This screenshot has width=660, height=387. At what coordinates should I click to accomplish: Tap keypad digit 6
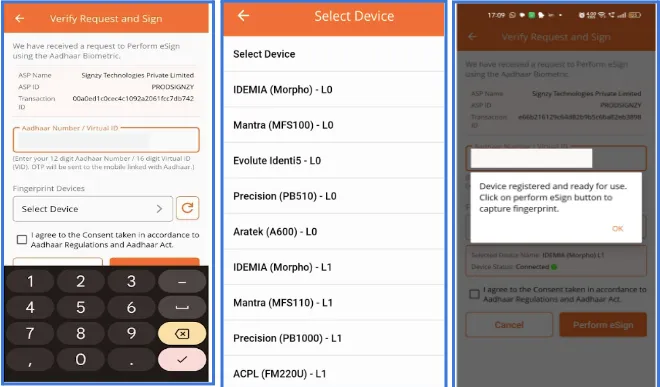coord(131,307)
